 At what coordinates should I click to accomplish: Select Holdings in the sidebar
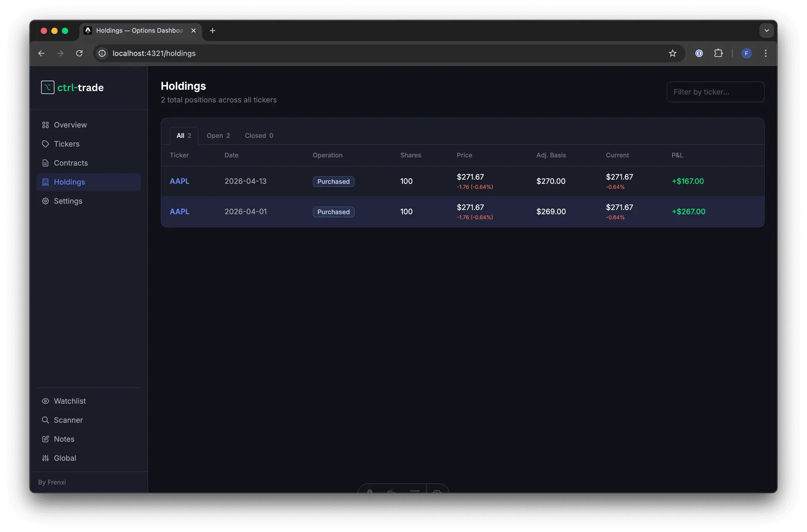[x=88, y=182]
